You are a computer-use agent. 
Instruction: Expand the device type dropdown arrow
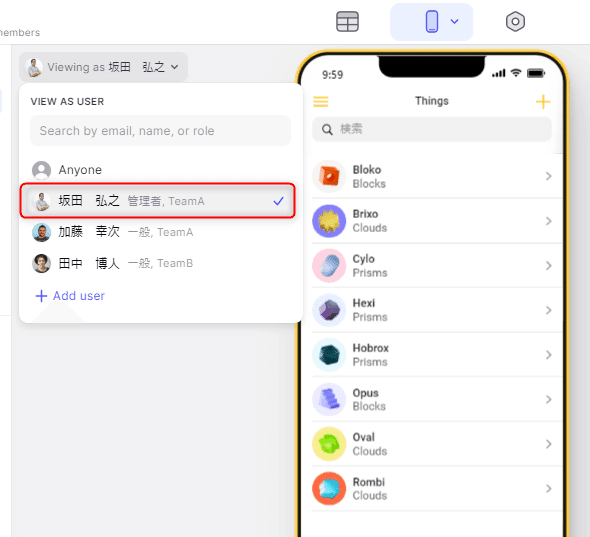(455, 21)
